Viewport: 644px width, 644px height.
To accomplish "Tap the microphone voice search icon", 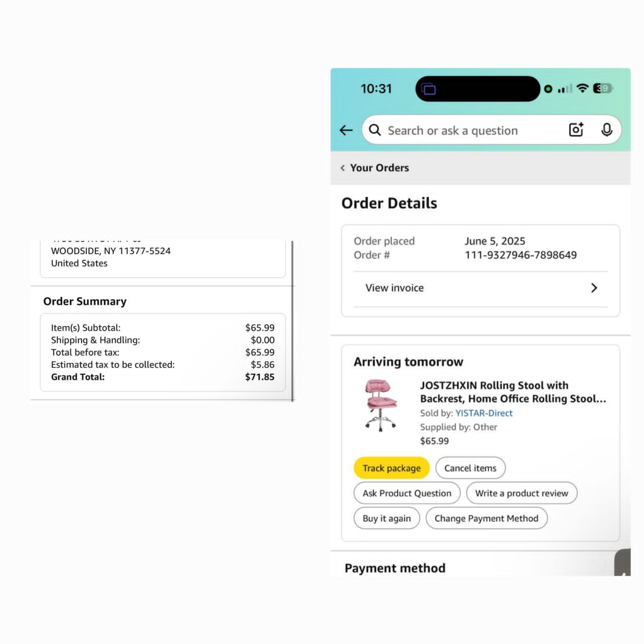I will click(x=606, y=130).
